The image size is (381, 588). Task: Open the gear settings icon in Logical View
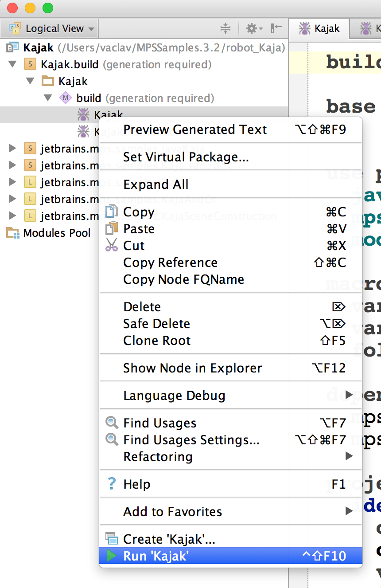tap(254, 29)
